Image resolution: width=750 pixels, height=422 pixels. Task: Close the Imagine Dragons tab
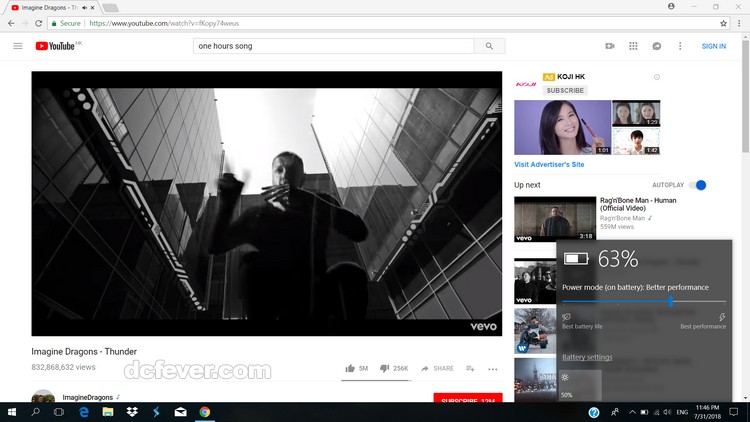(x=93, y=8)
